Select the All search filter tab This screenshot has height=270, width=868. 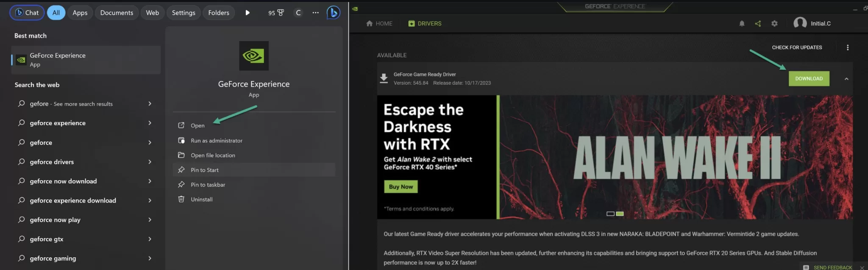56,13
